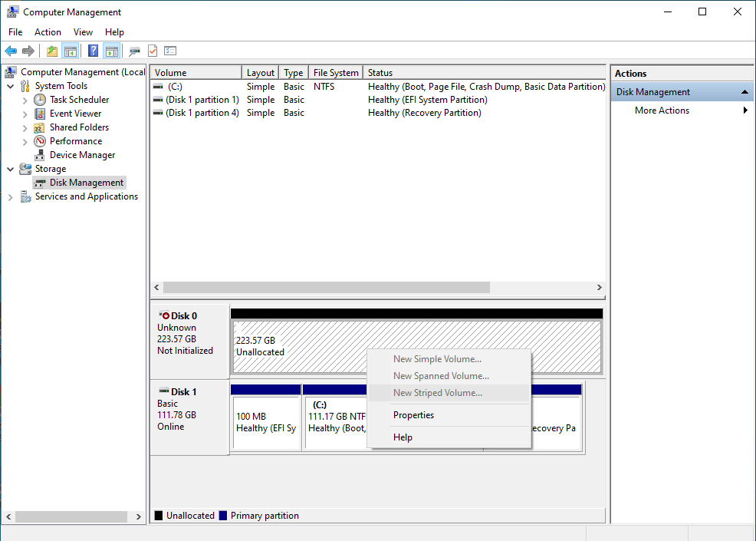
Task: Sort by the Status column header
Action: pos(485,72)
